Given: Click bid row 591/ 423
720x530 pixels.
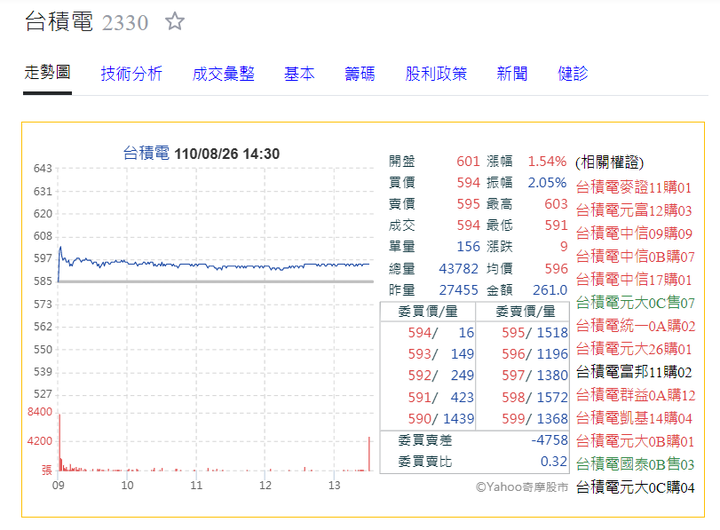Looking at the screenshot, I should tap(441, 397).
